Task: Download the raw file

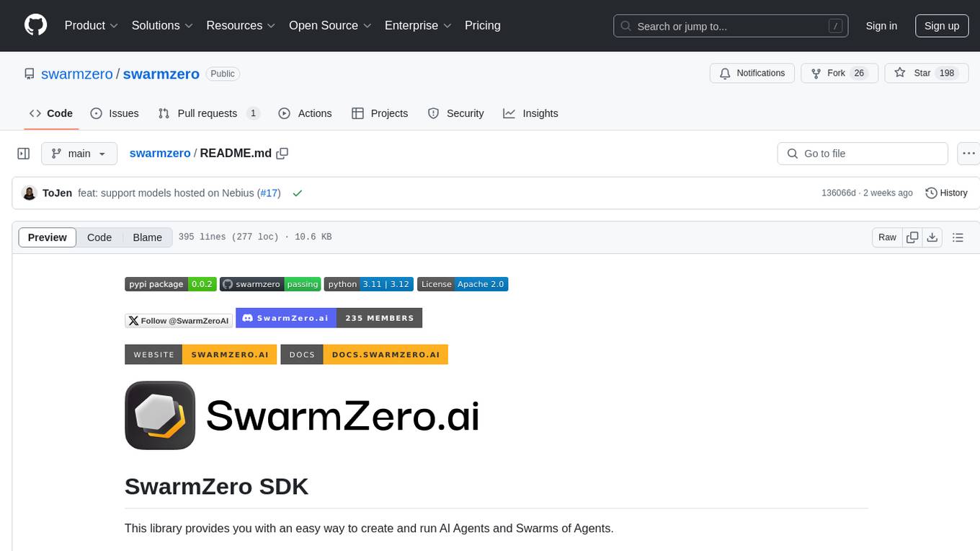Action: click(932, 237)
